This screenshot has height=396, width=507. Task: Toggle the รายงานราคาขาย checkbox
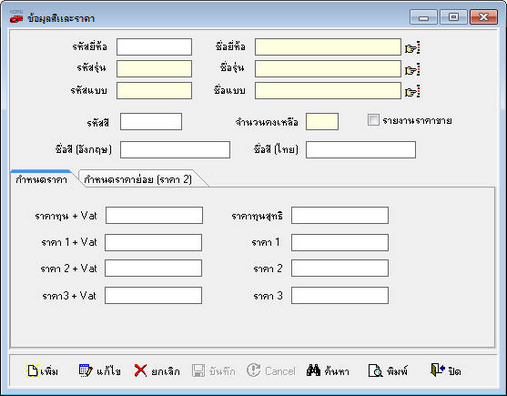373,120
